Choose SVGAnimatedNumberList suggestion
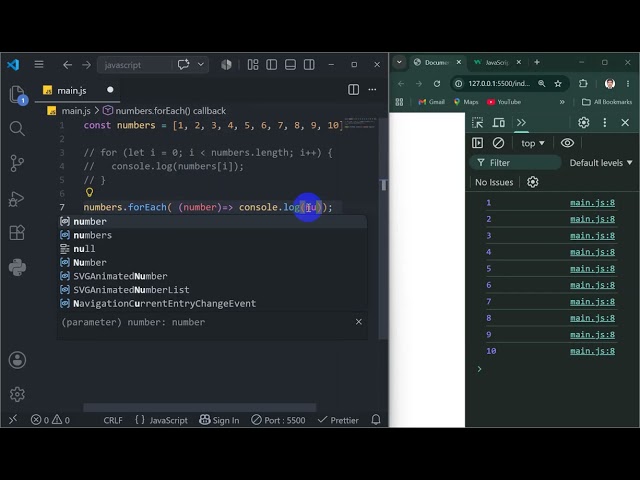The width and height of the screenshot is (640, 480). (212, 290)
